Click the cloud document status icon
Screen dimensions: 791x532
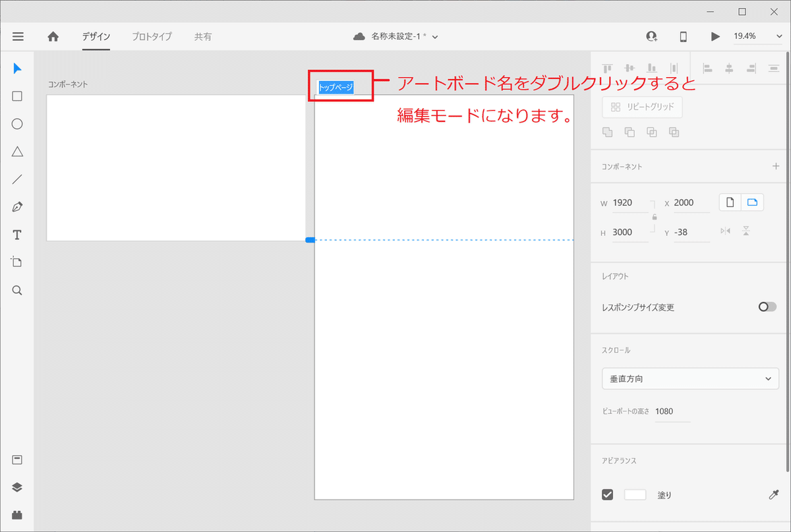pyautogui.click(x=359, y=36)
